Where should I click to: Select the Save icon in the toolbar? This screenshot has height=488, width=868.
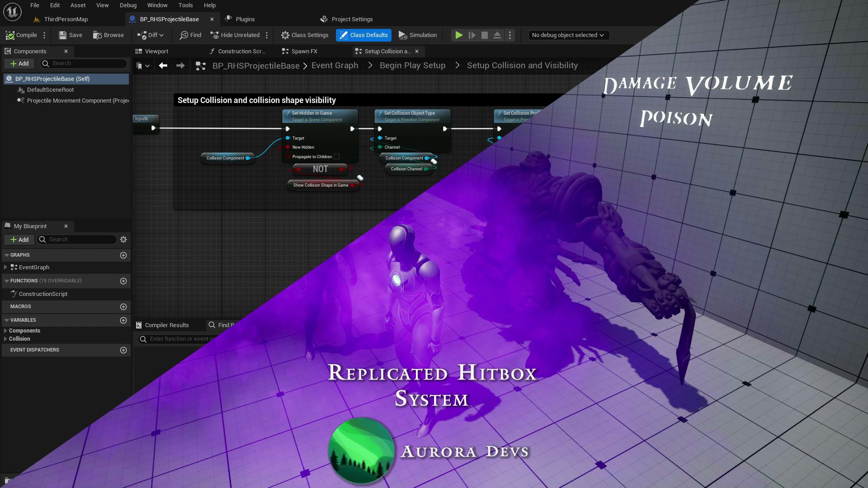click(62, 35)
